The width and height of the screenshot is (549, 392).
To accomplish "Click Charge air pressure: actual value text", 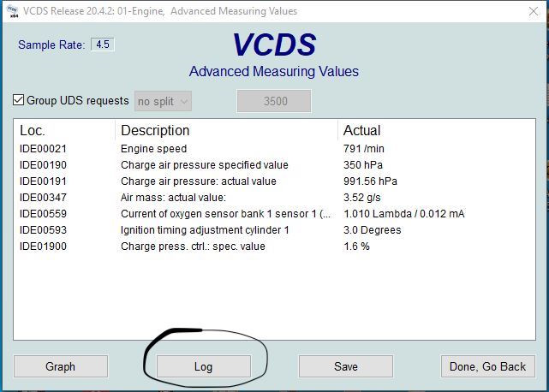I will 199,181.
